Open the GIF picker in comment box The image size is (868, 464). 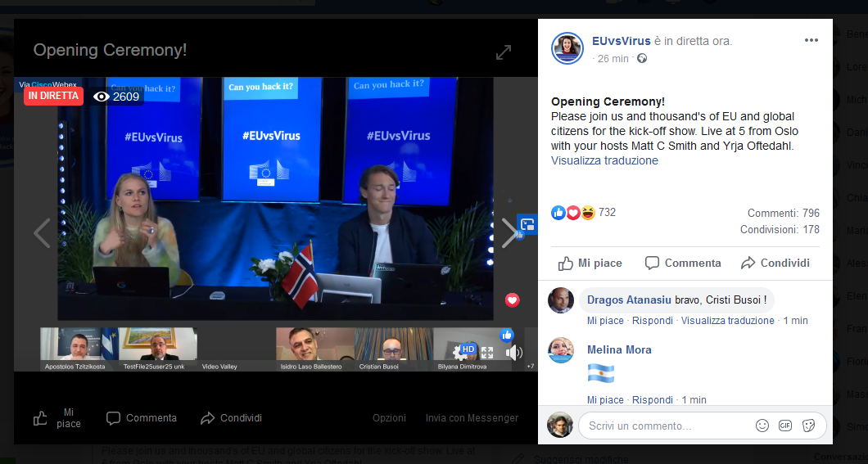[785, 426]
